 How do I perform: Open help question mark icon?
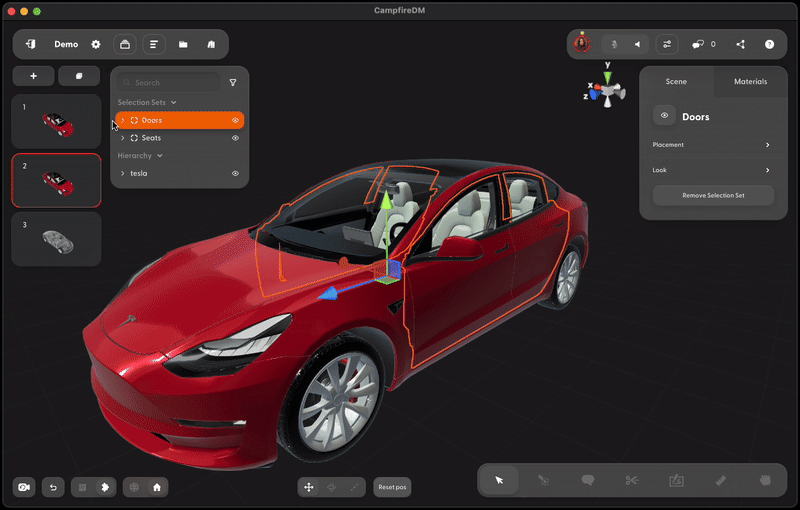(769, 44)
